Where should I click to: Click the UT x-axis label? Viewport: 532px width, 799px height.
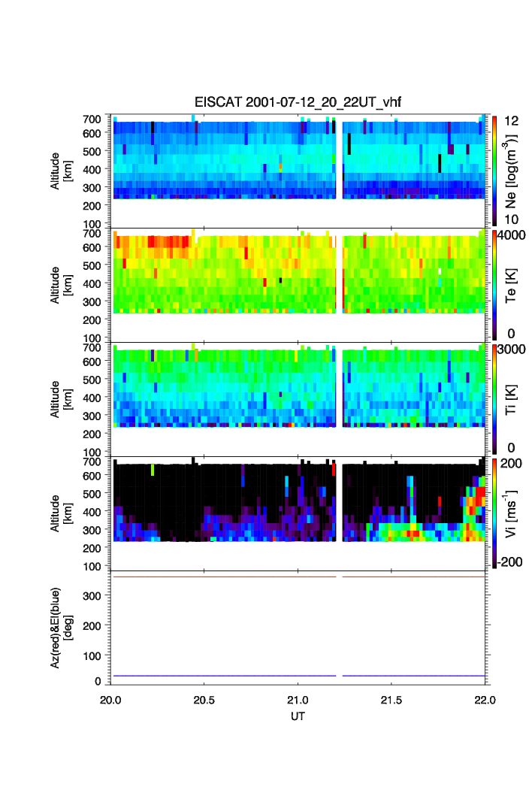(x=298, y=716)
